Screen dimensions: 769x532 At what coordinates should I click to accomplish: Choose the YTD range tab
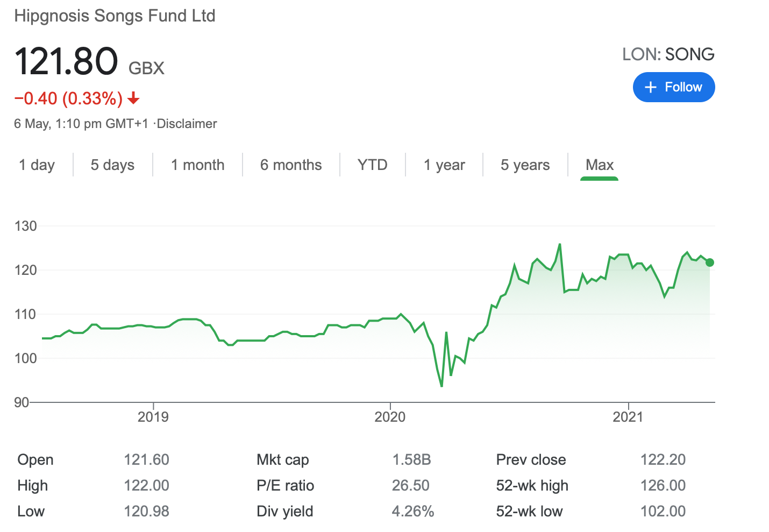point(372,165)
